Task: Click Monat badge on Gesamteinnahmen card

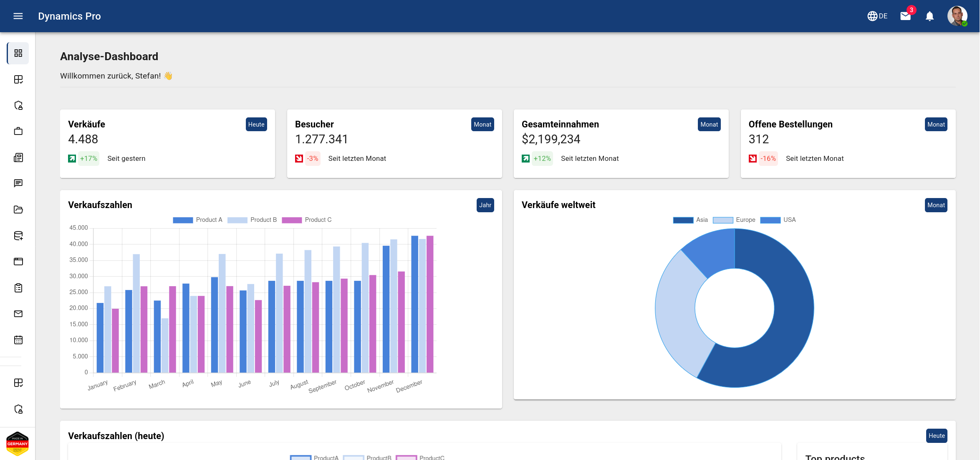Action: pyautogui.click(x=709, y=125)
